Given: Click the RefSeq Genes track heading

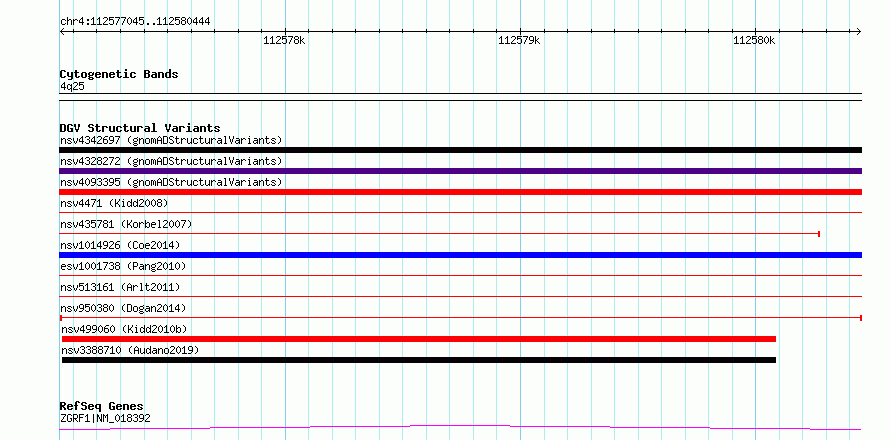Looking at the screenshot, I should click(x=102, y=407).
